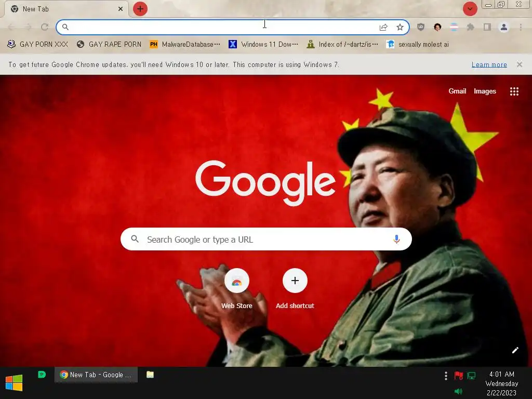Screen dimensions: 532x399
Task: Start voice search with the microphone icon
Action: coord(396,239)
